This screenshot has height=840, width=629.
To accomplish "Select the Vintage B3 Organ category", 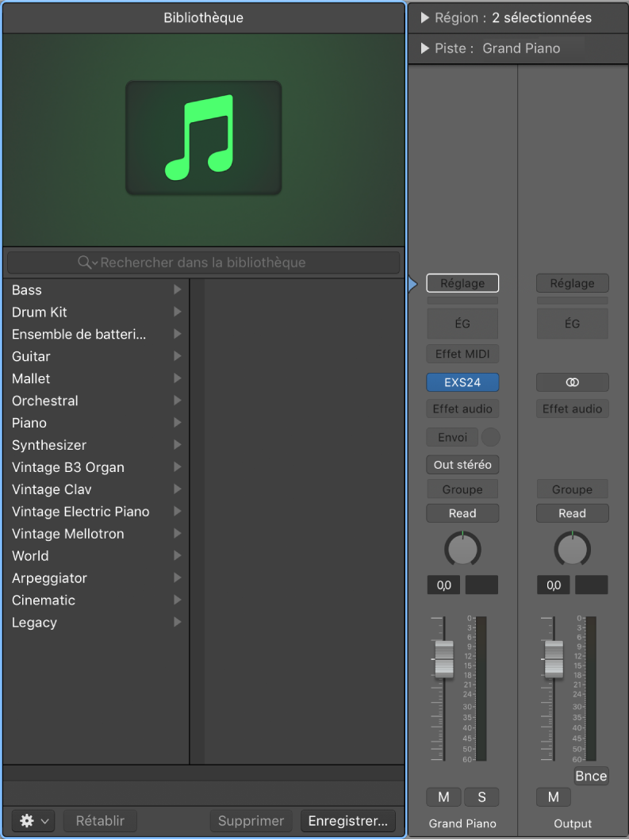I will (67, 467).
